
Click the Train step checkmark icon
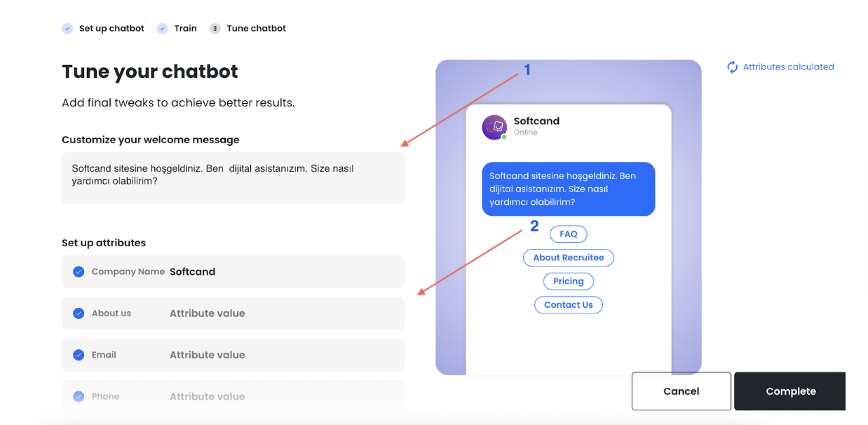point(163,29)
